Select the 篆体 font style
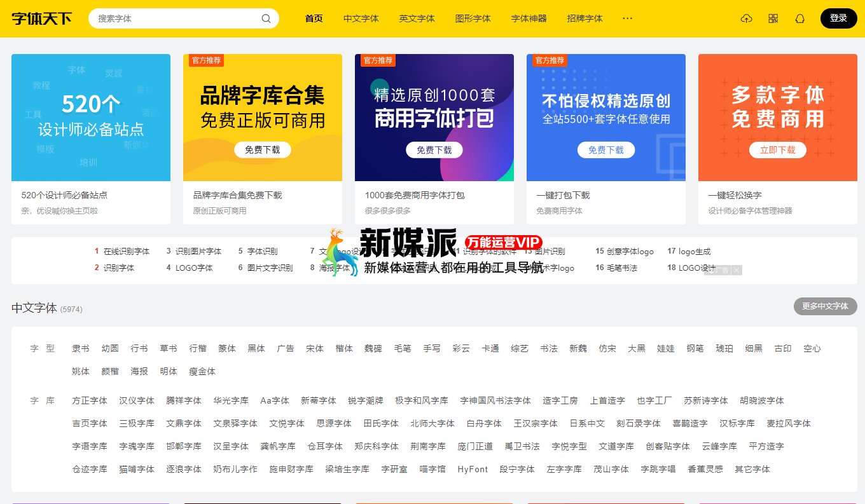This screenshot has height=504, width=865. (227, 348)
